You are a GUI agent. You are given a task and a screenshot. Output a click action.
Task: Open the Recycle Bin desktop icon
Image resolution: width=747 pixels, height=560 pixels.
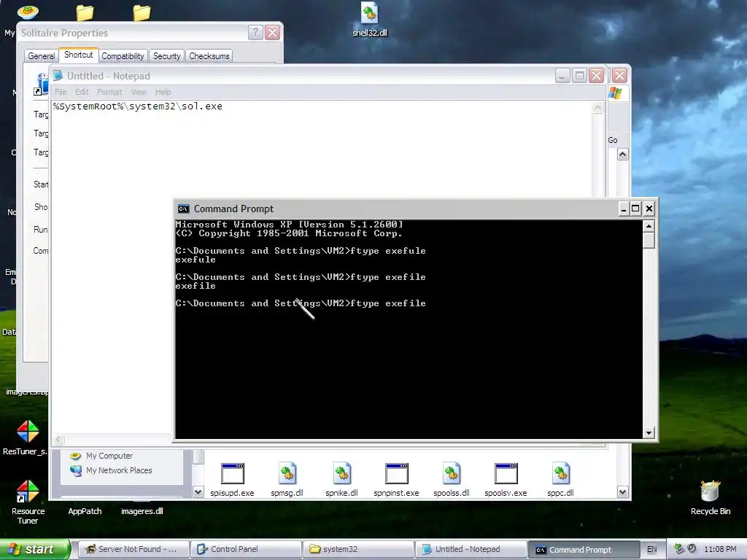point(711,498)
